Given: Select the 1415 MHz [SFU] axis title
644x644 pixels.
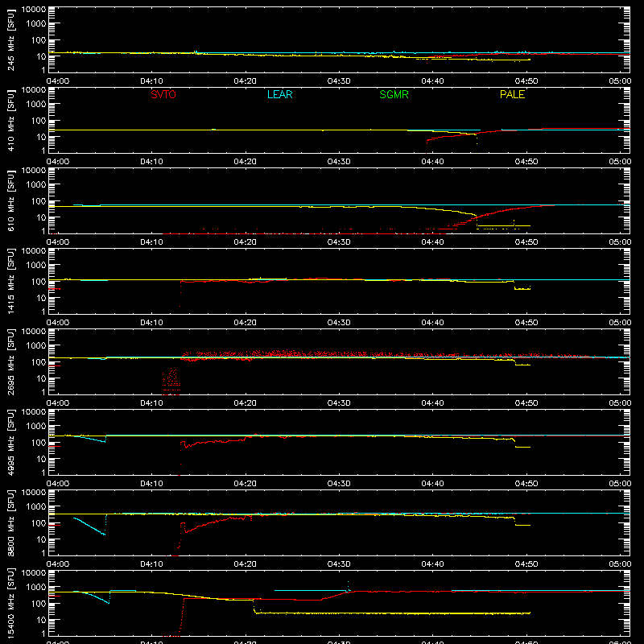Looking at the screenshot, I should 11,281.
